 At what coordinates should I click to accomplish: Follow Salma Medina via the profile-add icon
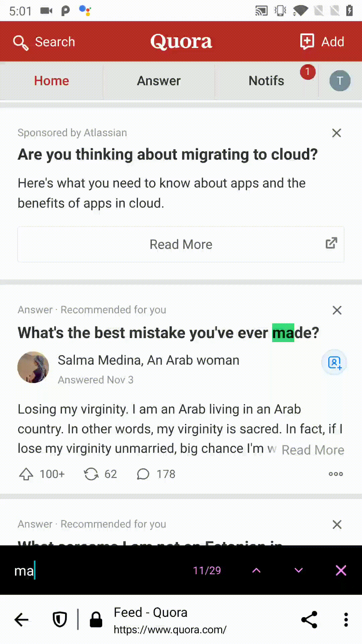pyautogui.click(x=334, y=362)
